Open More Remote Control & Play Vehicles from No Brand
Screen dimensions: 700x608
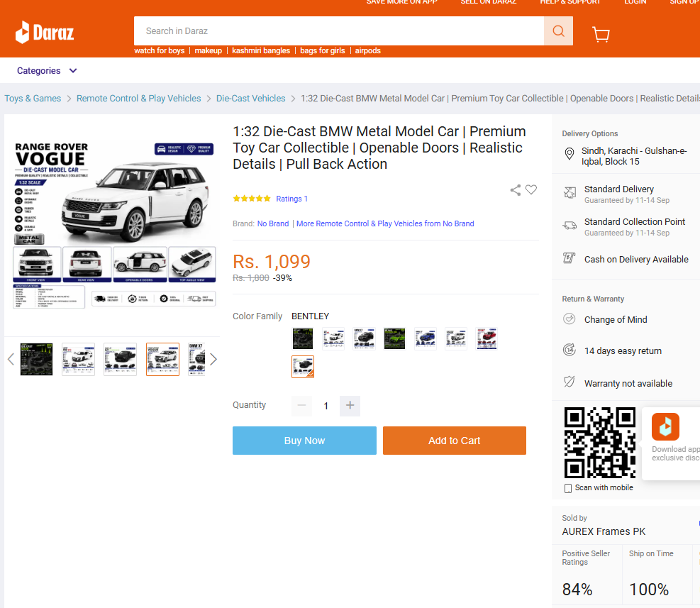pos(385,223)
